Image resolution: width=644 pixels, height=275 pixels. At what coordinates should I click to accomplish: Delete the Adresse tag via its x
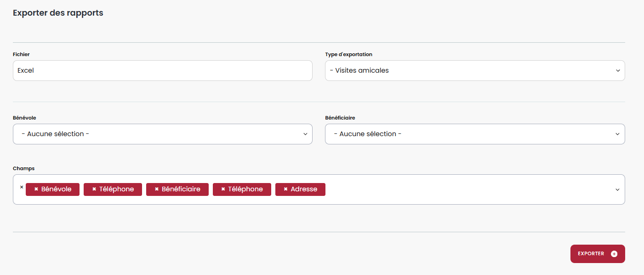[285, 189]
